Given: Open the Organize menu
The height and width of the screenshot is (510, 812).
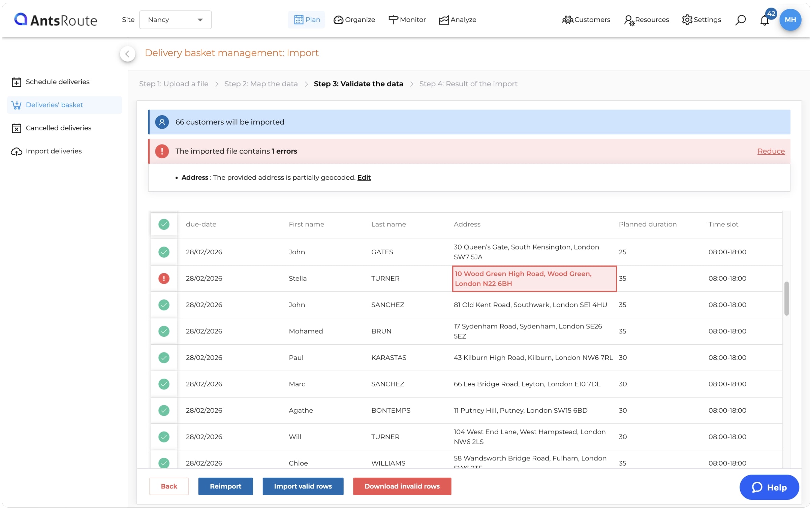Looking at the screenshot, I should pos(354,20).
